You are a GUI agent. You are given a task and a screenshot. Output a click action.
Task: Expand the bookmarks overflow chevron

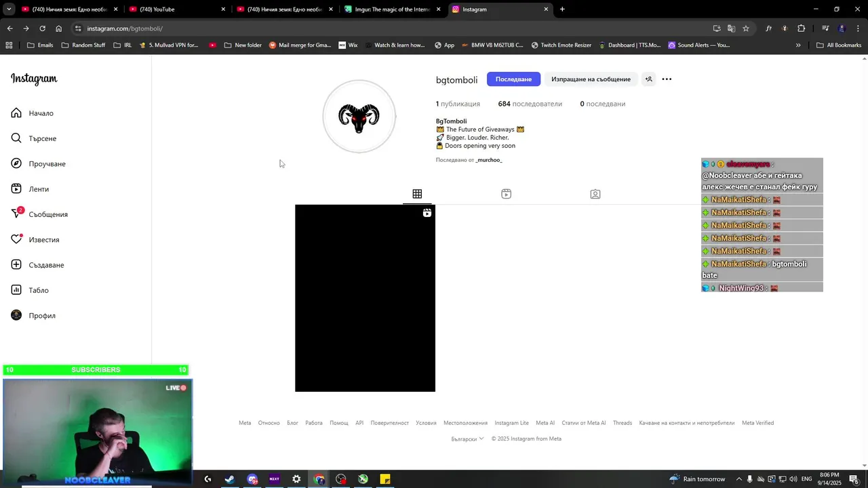coord(798,45)
